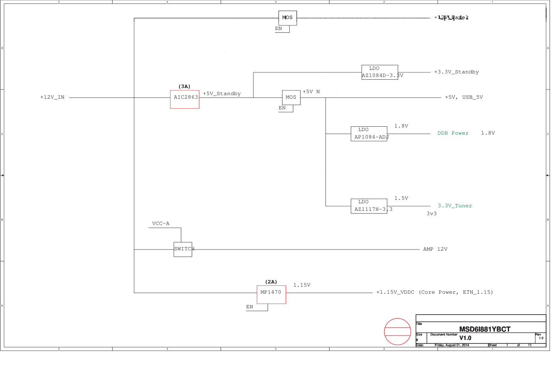Select the AMP 12V output label
Screen dimensions: 554x392
pyautogui.click(x=435, y=249)
